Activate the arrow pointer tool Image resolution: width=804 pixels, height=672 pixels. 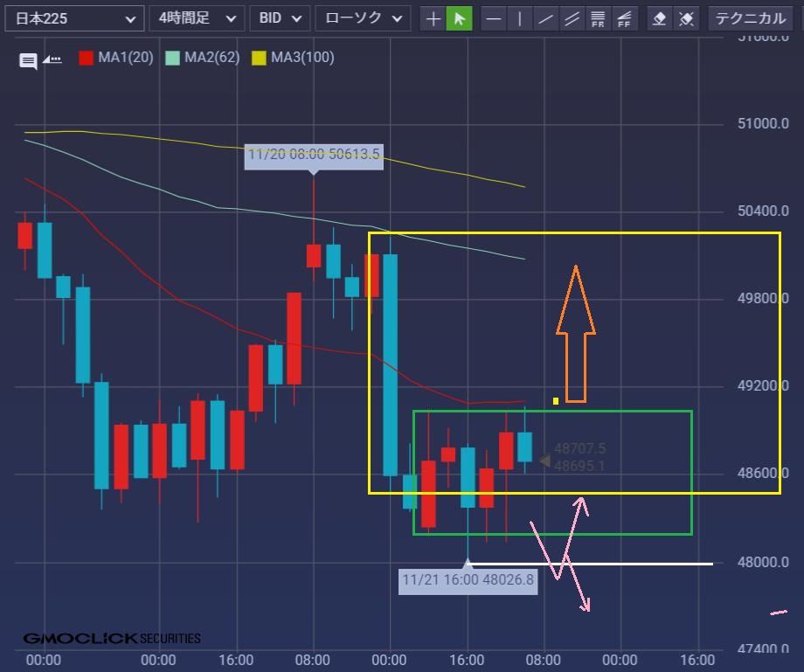coord(459,18)
